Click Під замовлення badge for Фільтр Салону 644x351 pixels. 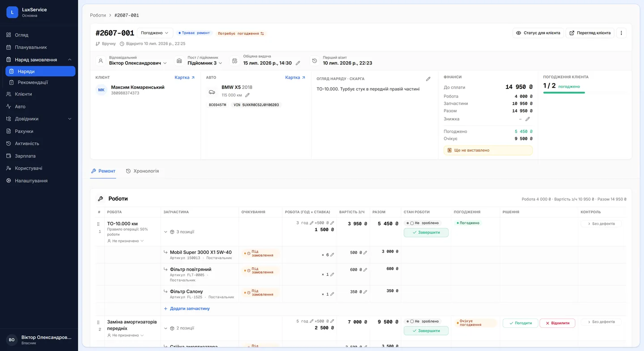tap(261, 293)
